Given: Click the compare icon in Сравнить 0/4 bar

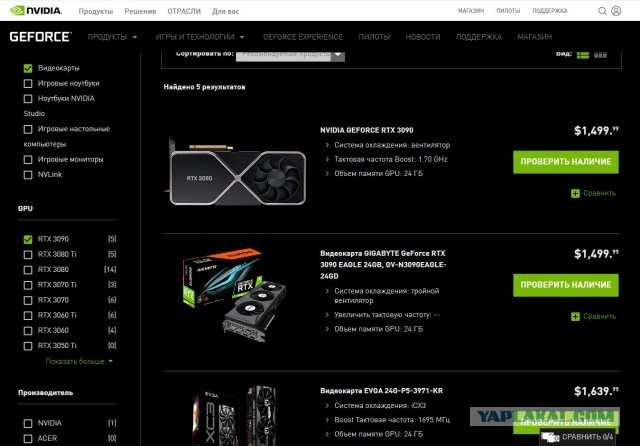Looking at the screenshot, I should pyautogui.click(x=551, y=437).
